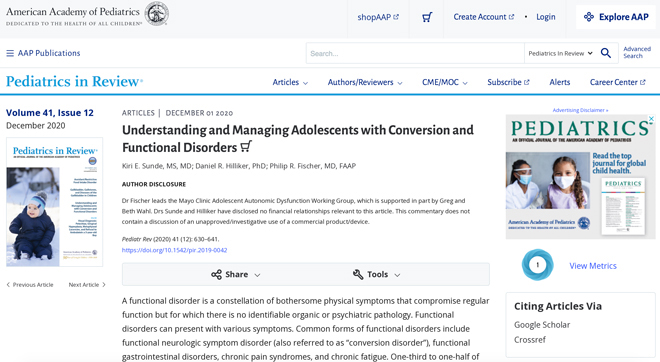Open the Career Center menu item
This screenshot has height=362, width=660.
pyautogui.click(x=617, y=83)
